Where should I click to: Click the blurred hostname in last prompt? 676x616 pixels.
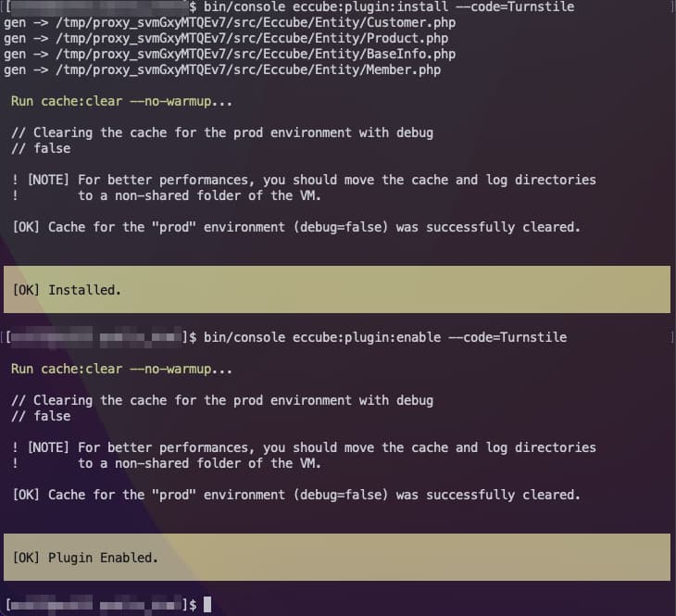[94, 604]
